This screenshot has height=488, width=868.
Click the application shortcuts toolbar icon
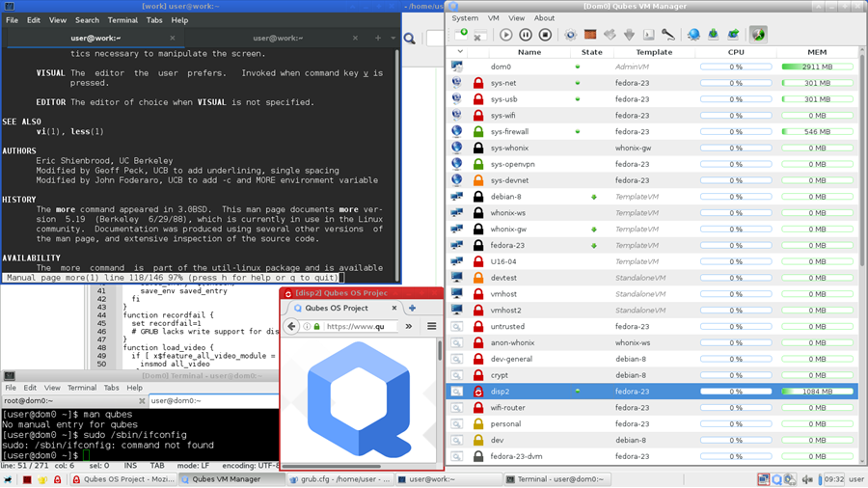pyautogui.click(x=610, y=35)
